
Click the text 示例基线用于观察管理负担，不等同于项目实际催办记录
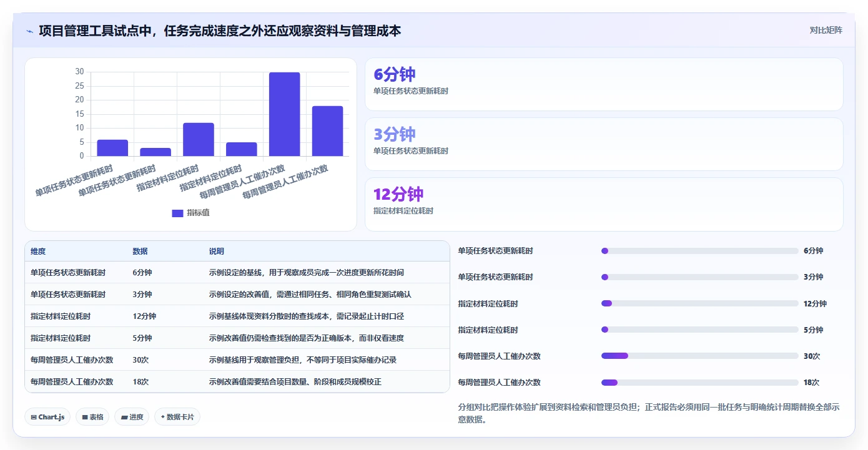point(303,360)
